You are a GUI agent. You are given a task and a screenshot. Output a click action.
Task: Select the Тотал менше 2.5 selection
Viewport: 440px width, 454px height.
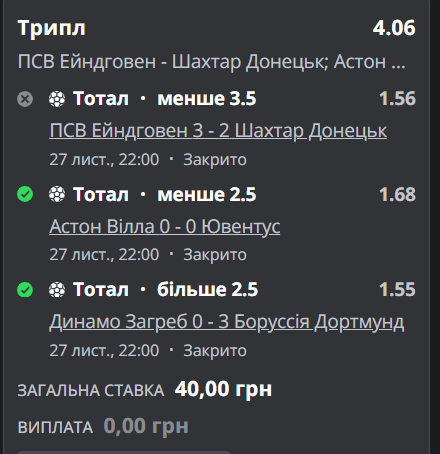165,194
